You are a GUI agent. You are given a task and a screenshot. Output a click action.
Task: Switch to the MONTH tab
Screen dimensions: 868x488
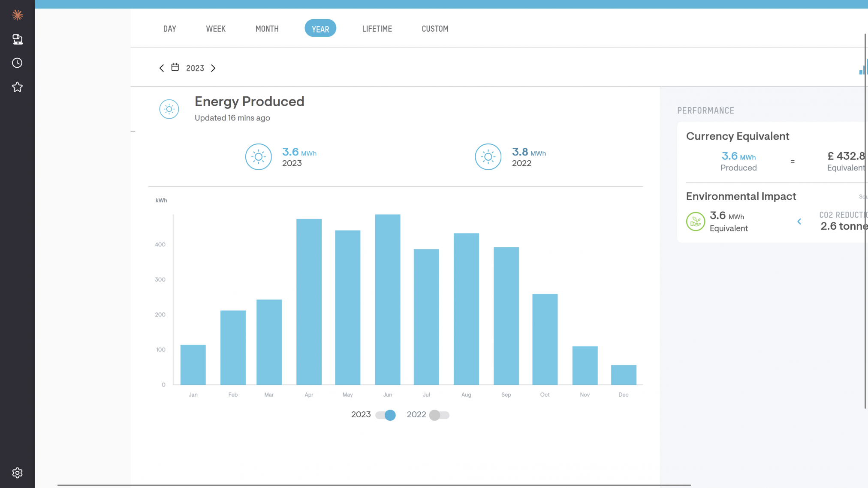point(267,29)
